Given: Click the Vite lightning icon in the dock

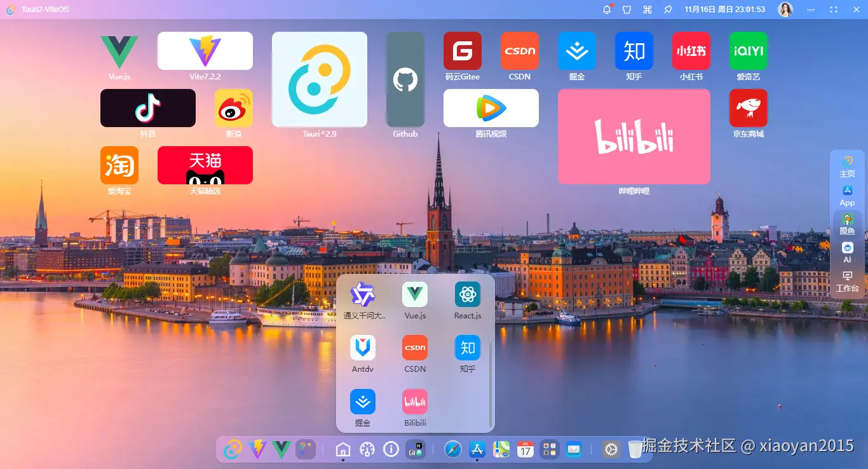Looking at the screenshot, I should 257,449.
